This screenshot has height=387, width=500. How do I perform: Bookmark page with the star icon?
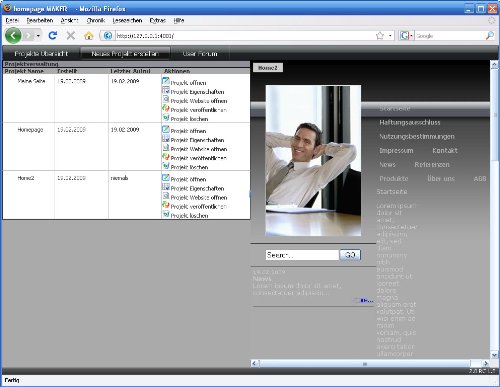point(380,36)
